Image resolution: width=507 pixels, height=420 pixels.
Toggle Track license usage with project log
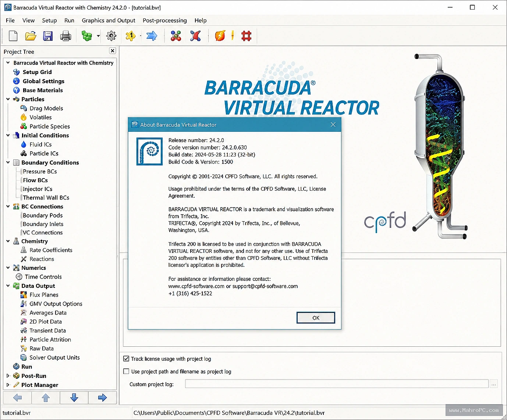point(126,359)
